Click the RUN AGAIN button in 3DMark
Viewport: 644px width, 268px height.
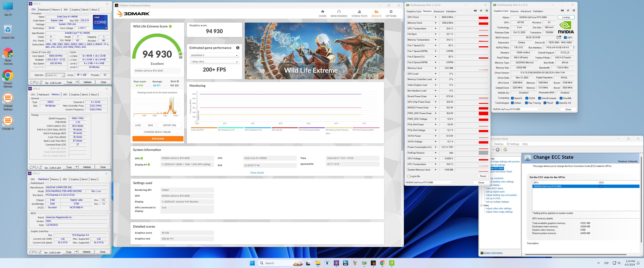(x=158, y=139)
